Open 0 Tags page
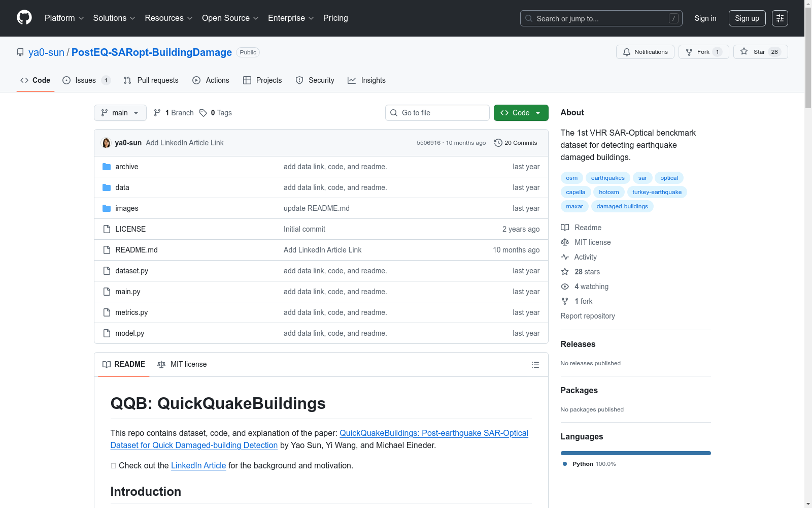 pyautogui.click(x=216, y=113)
